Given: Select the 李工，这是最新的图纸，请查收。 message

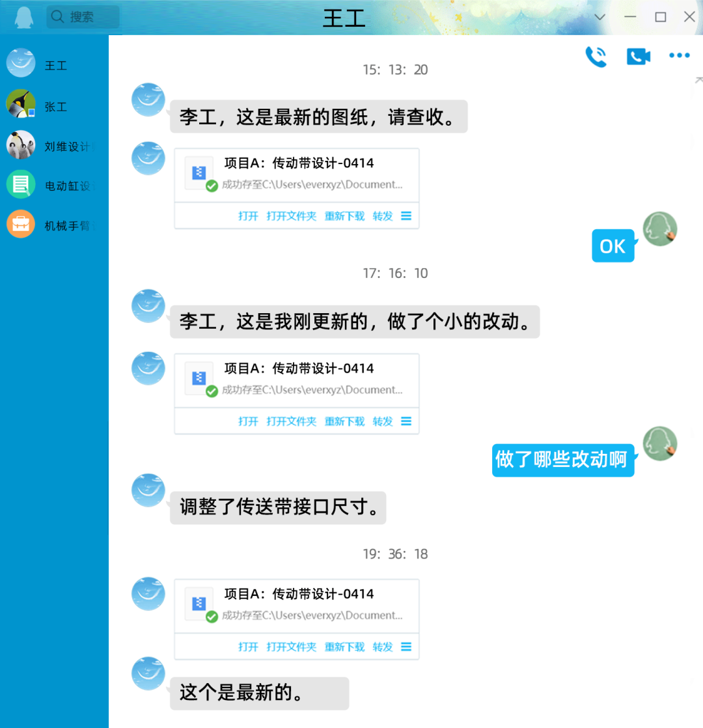Looking at the screenshot, I should [x=319, y=117].
